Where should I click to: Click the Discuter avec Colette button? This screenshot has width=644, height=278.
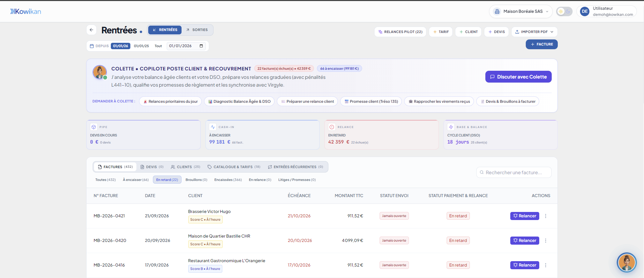tap(518, 77)
